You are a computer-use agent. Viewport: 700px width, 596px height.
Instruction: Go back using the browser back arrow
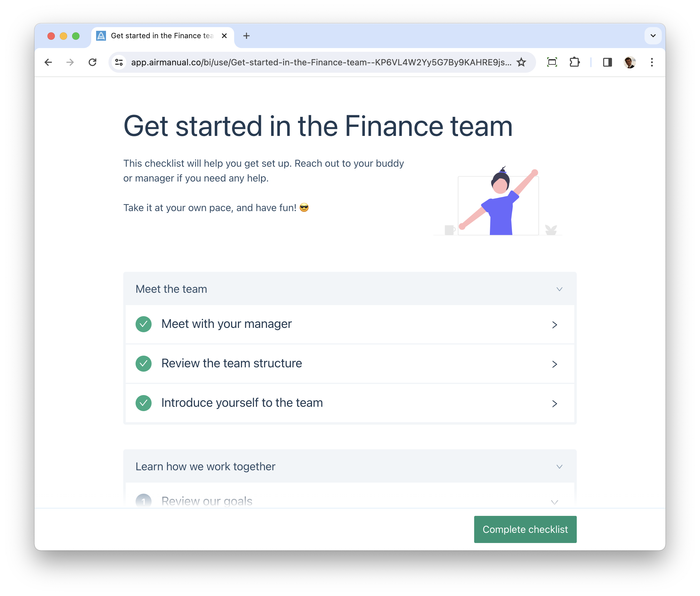[x=48, y=62]
